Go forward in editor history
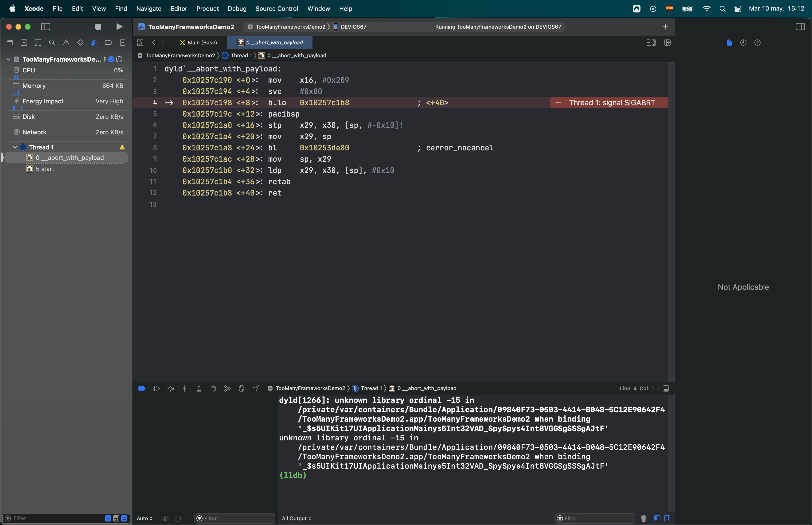Viewport: 812px width, 525px height. click(163, 43)
